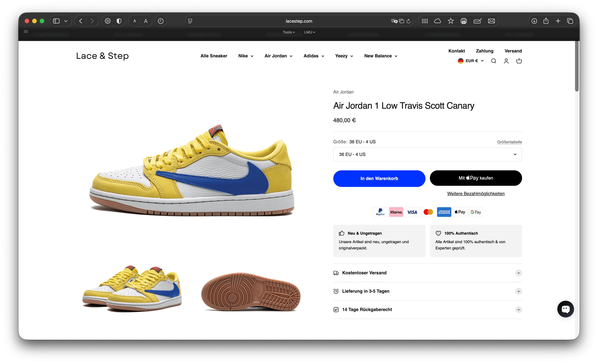The height and width of the screenshot is (364, 598).
Task: Open the Größentabelle size chart
Action: tap(509, 142)
